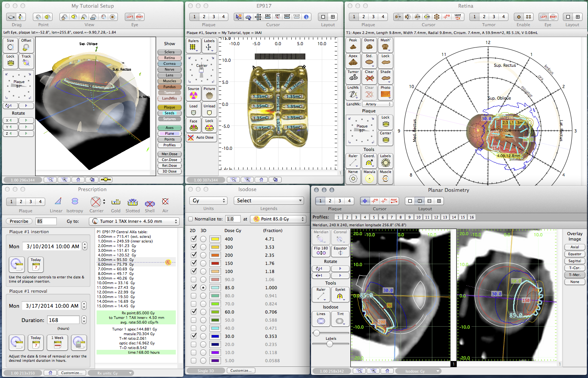Select 3D radio for 85.0 Gy isodose

203,288
